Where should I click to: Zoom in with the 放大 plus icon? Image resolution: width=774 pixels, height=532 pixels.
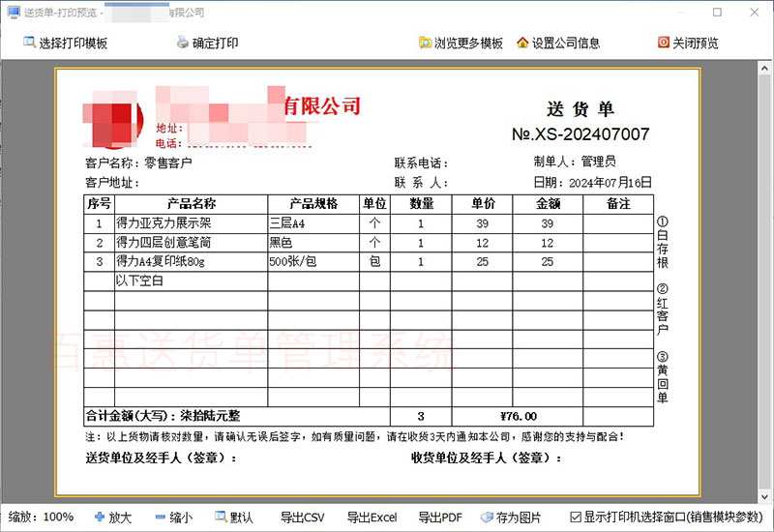click(100, 517)
